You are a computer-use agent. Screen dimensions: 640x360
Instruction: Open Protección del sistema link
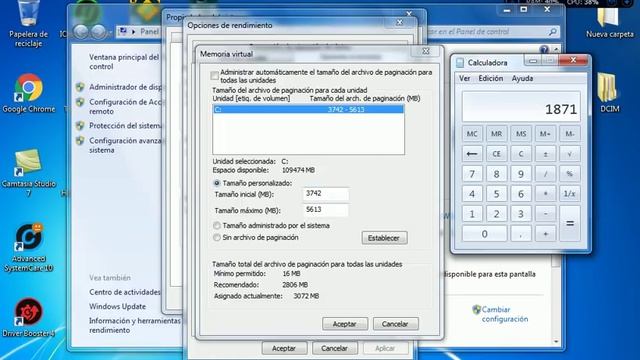tap(125, 126)
